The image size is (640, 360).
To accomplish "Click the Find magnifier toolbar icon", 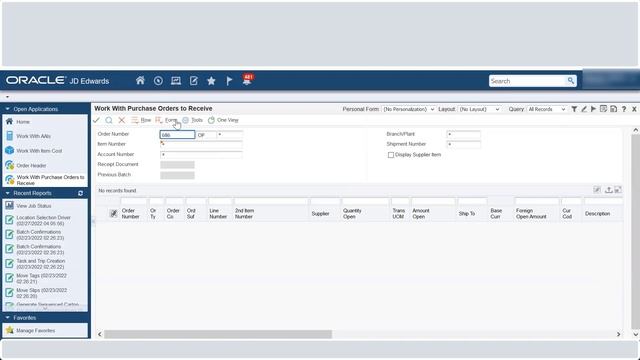I will (109, 120).
